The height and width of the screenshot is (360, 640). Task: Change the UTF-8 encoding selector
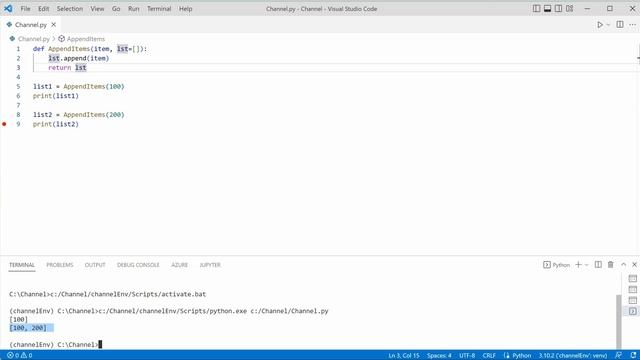point(467,356)
